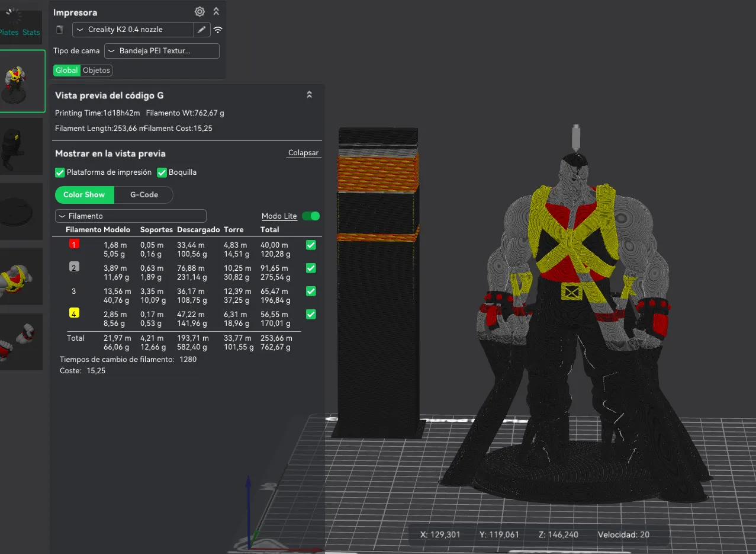This screenshot has height=554, width=756.
Task: Select the fists parts plate thumbnail
Action: 20,341
